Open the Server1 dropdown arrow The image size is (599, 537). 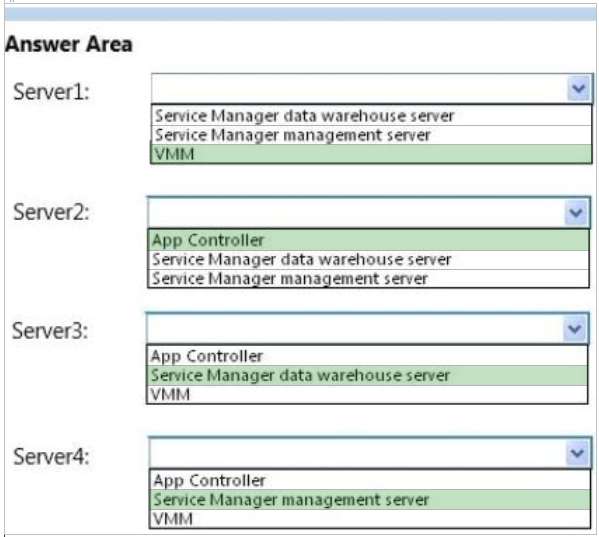pos(579,89)
